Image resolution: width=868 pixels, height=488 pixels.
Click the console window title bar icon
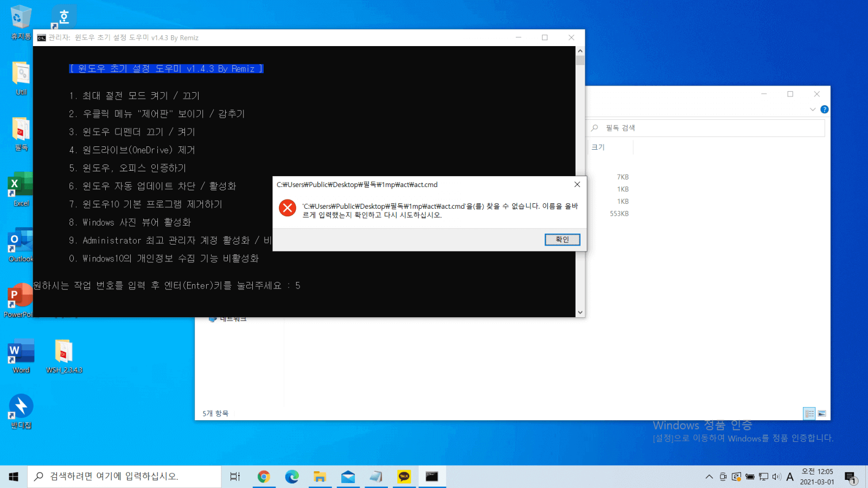[x=41, y=37]
